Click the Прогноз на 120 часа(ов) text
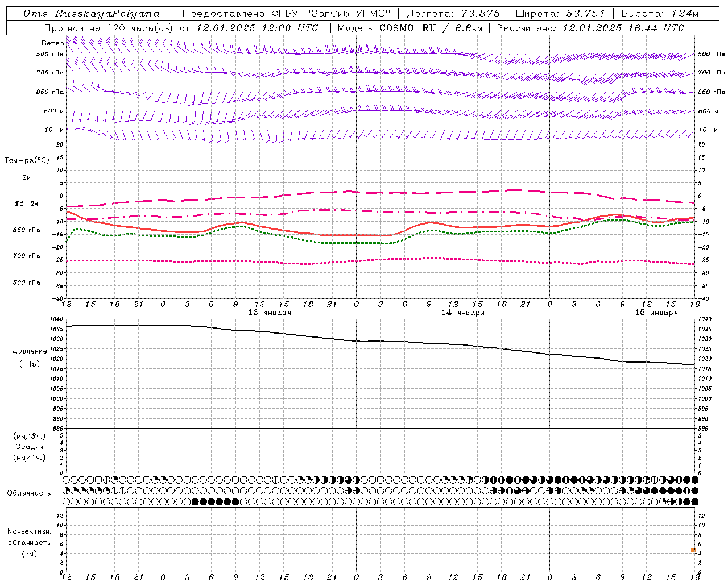 (x=109, y=28)
